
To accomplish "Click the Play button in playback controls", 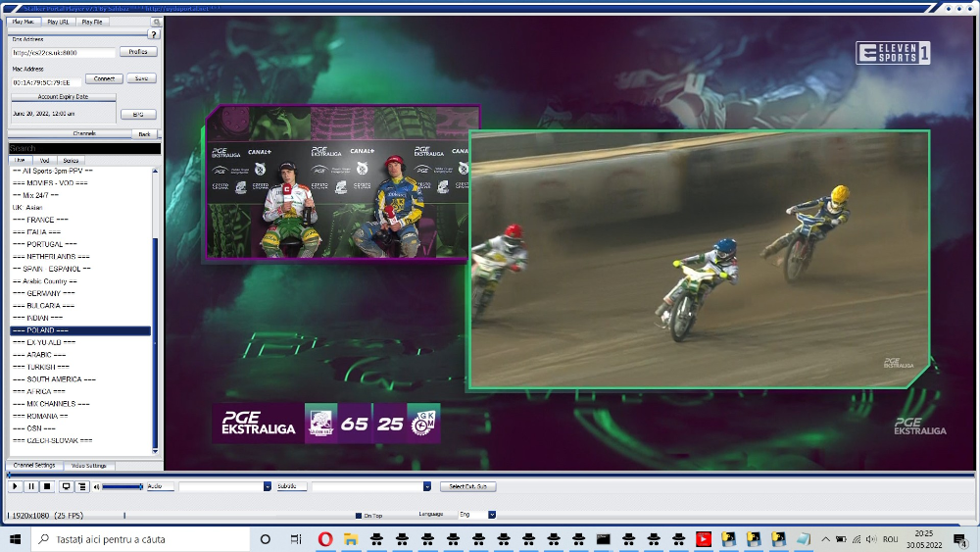I will pyautogui.click(x=15, y=486).
